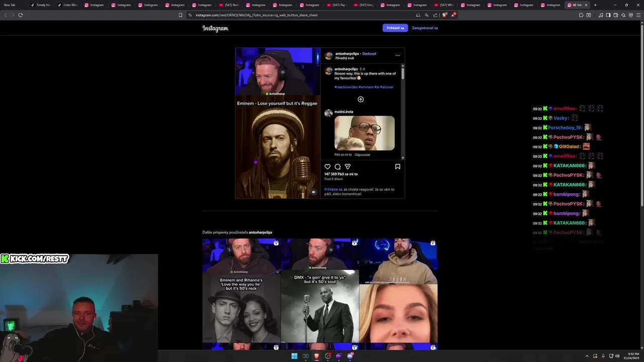The height and width of the screenshot is (362, 644).
Task: Click Odpovedať under matini.insta comment
Action: [362, 154]
